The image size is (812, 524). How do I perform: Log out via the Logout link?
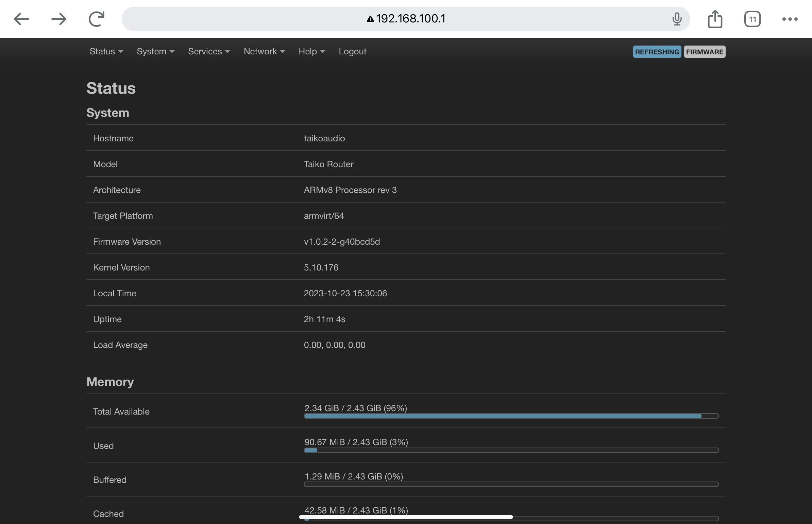[x=352, y=51]
